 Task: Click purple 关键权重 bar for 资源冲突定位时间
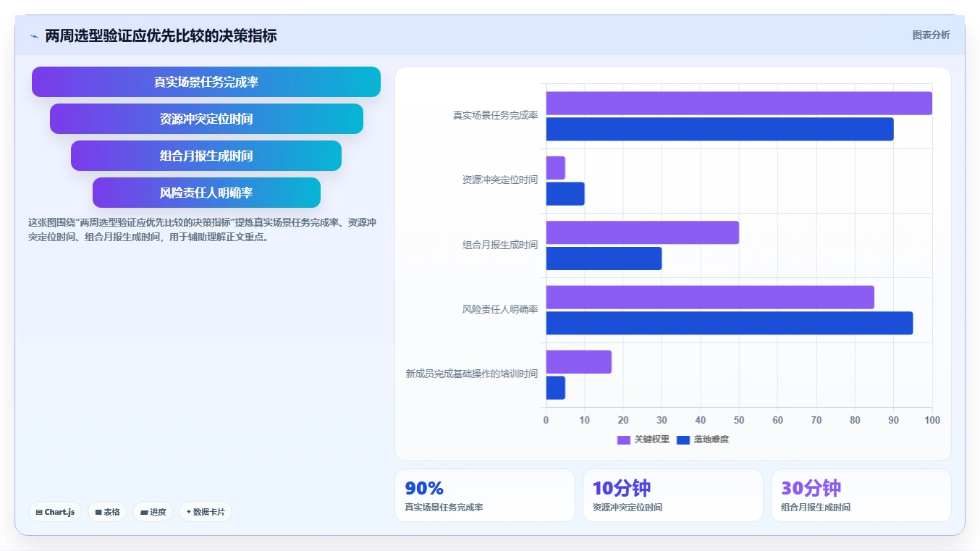[555, 168]
